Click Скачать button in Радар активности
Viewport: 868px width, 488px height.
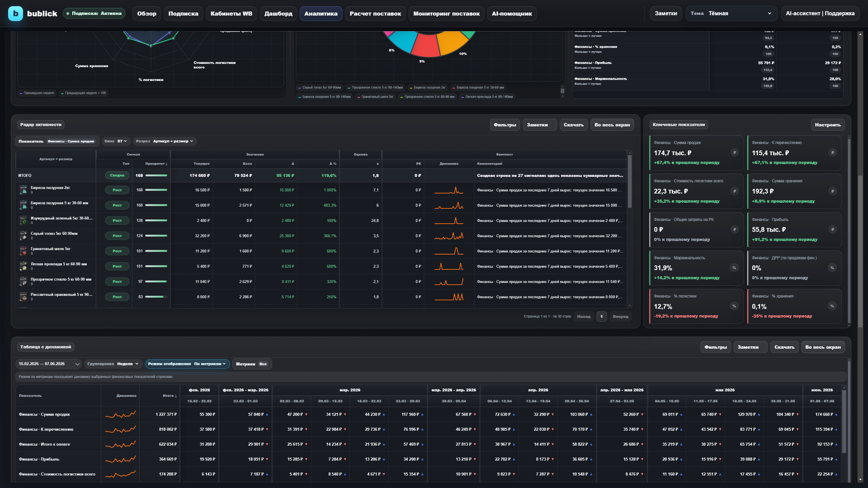click(574, 125)
